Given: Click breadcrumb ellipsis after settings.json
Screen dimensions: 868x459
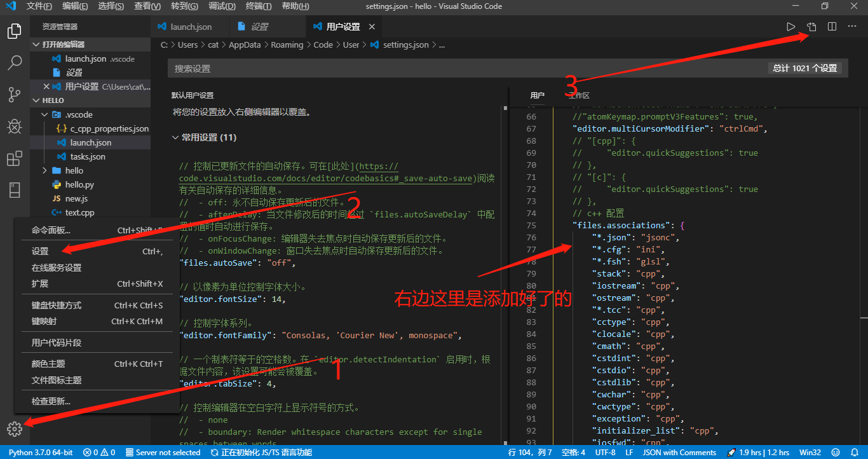Looking at the screenshot, I should tap(442, 45).
